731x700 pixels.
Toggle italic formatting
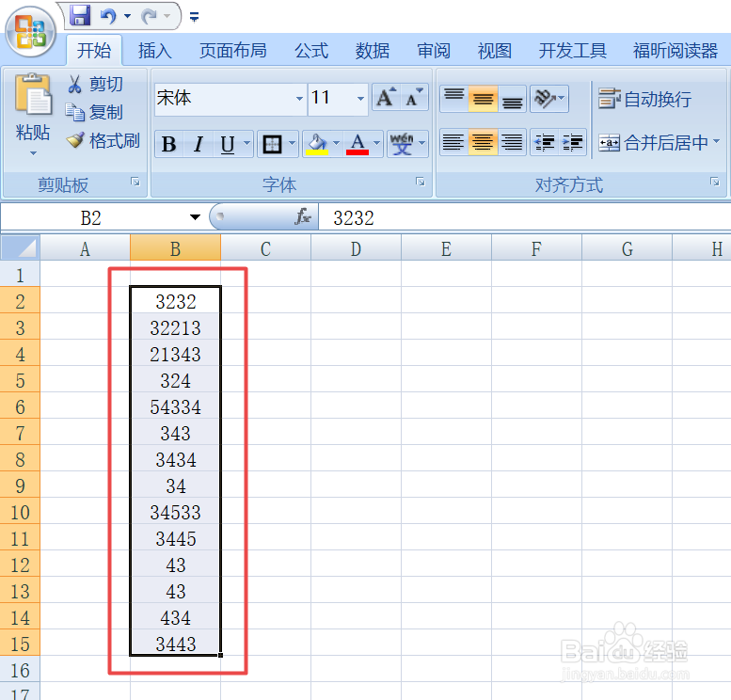(199, 144)
